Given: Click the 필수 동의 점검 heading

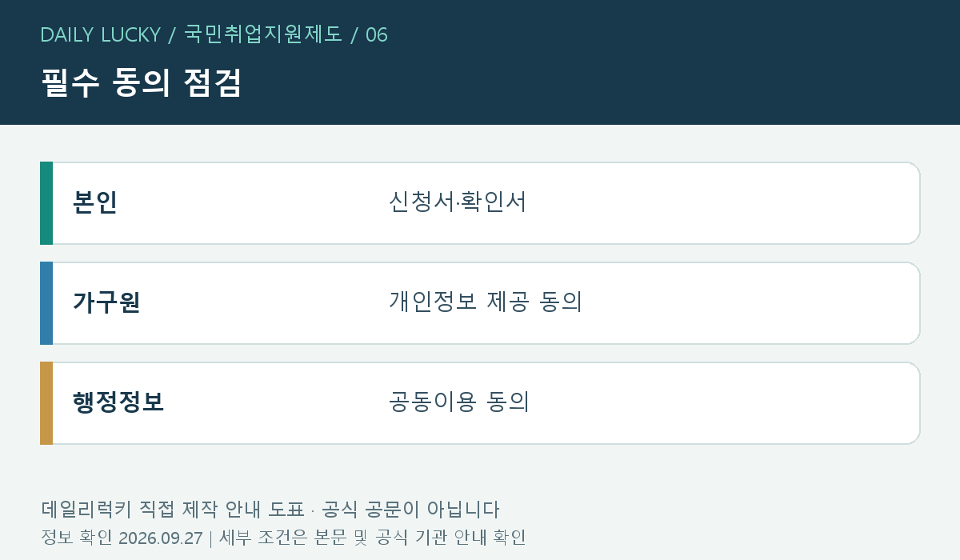Looking at the screenshot, I should point(141,83).
